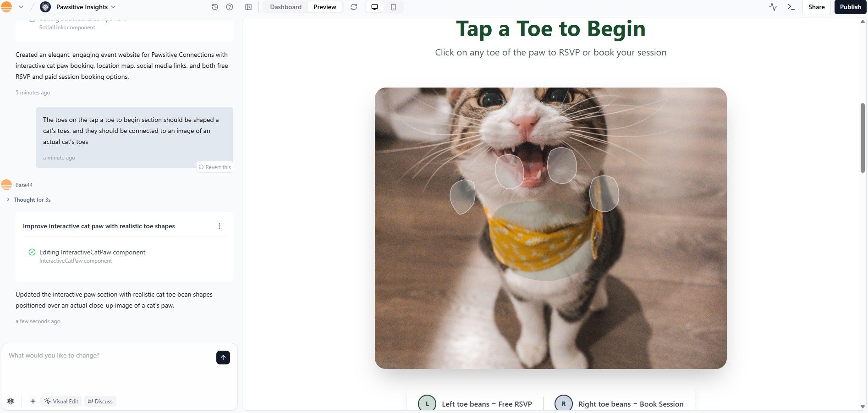Refresh the app preview
868x413 pixels.
click(x=353, y=7)
